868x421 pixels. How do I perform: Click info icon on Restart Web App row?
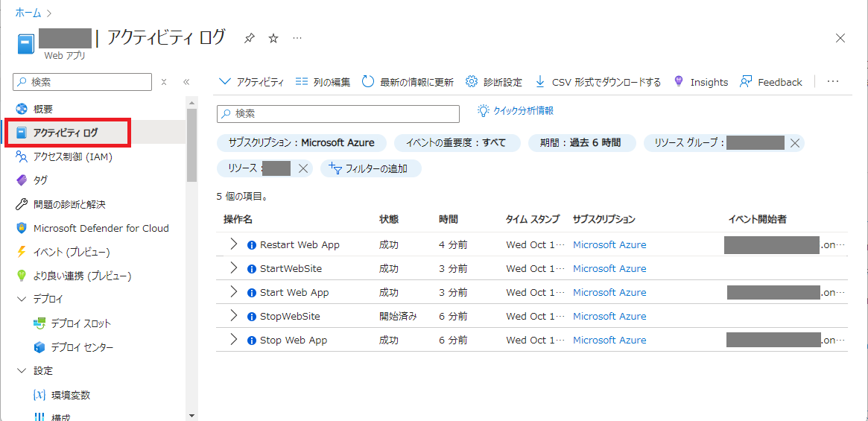252,245
